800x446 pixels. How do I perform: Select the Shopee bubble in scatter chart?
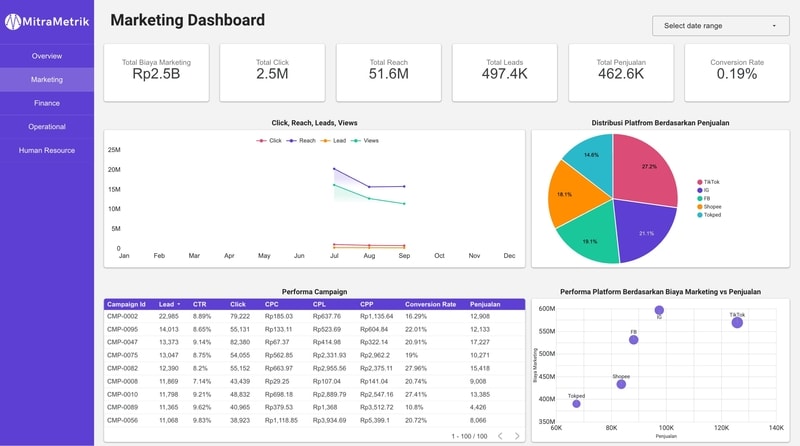[621, 384]
